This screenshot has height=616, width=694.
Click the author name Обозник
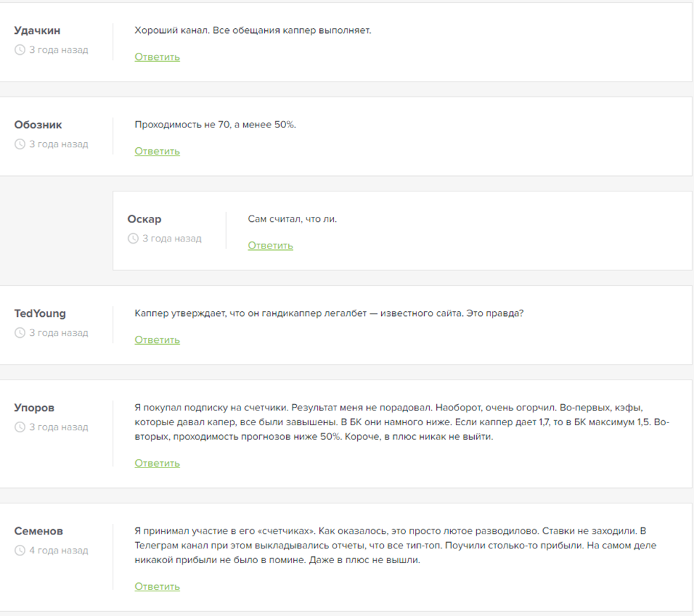(x=38, y=125)
